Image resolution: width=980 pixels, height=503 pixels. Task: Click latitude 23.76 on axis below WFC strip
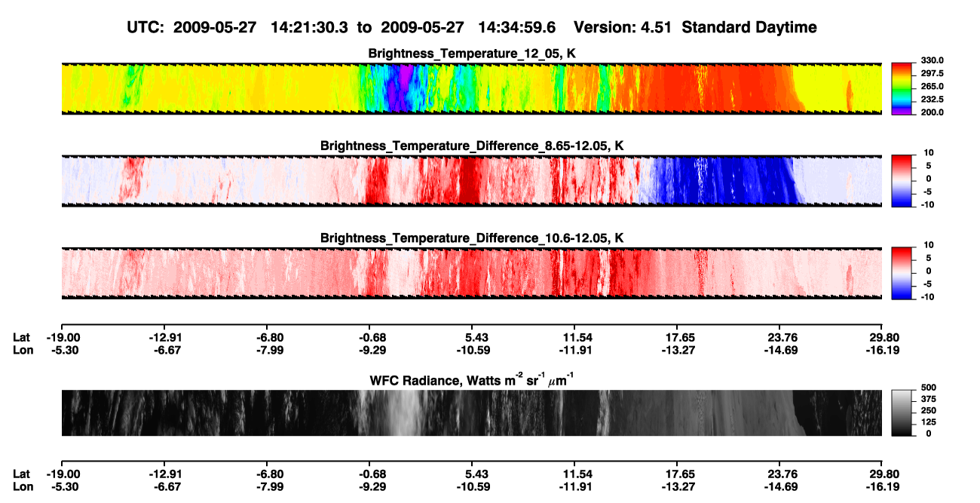click(x=780, y=474)
